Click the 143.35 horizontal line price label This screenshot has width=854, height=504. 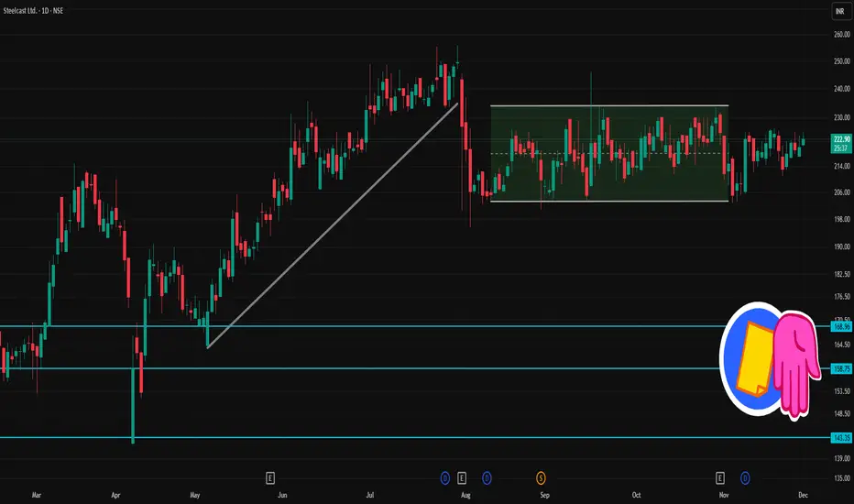pos(841,437)
